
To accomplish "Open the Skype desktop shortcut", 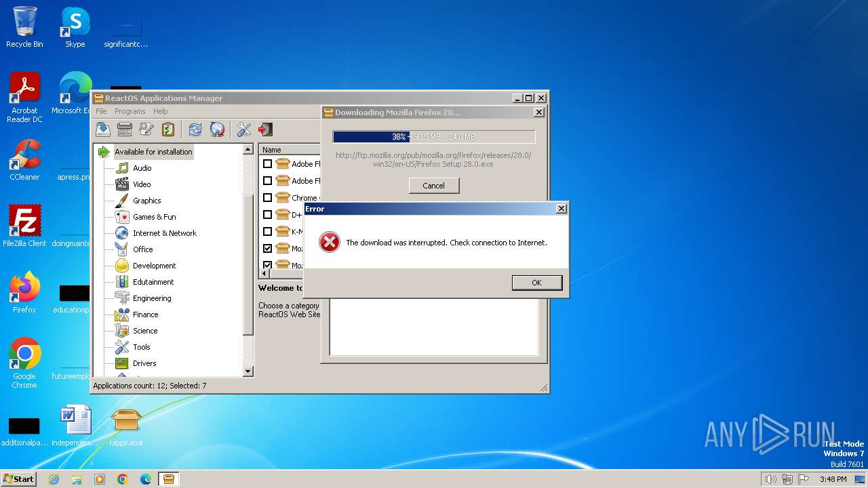I will tap(75, 27).
